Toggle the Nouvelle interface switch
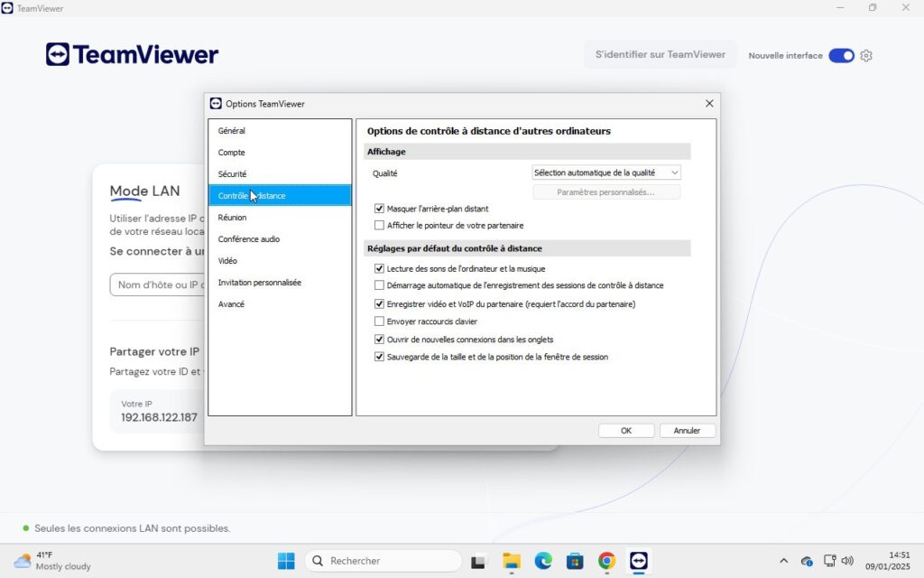The height and width of the screenshot is (578, 924). [x=841, y=55]
